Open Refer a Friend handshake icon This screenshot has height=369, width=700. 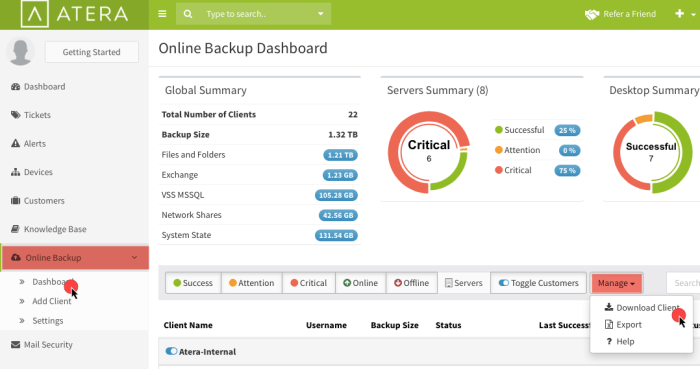pos(592,14)
